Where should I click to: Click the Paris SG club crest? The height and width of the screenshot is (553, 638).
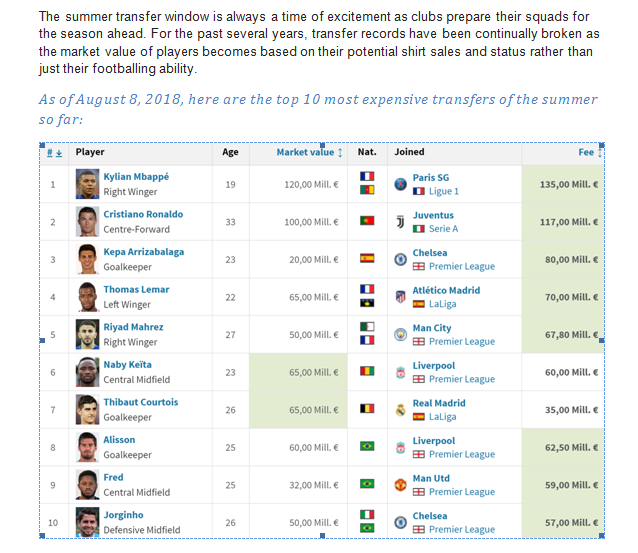(401, 184)
